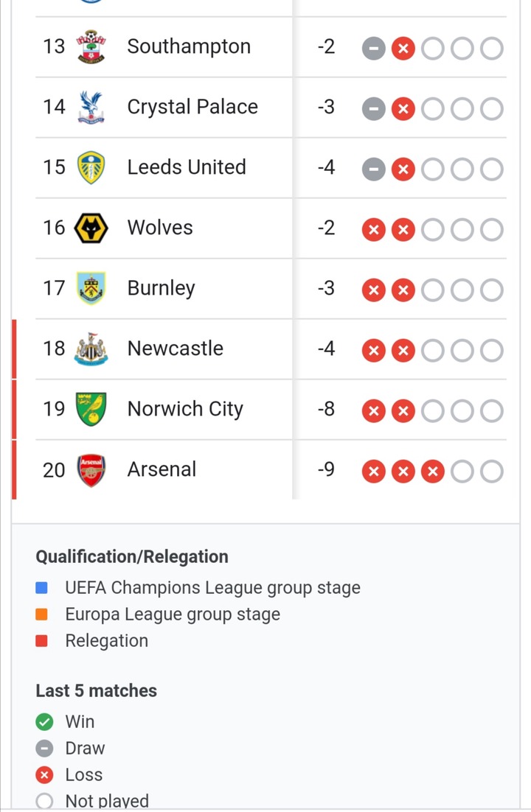This screenshot has width=531, height=812.
Task: Click Wolves' first red loss indicator
Action: pyautogui.click(x=373, y=230)
